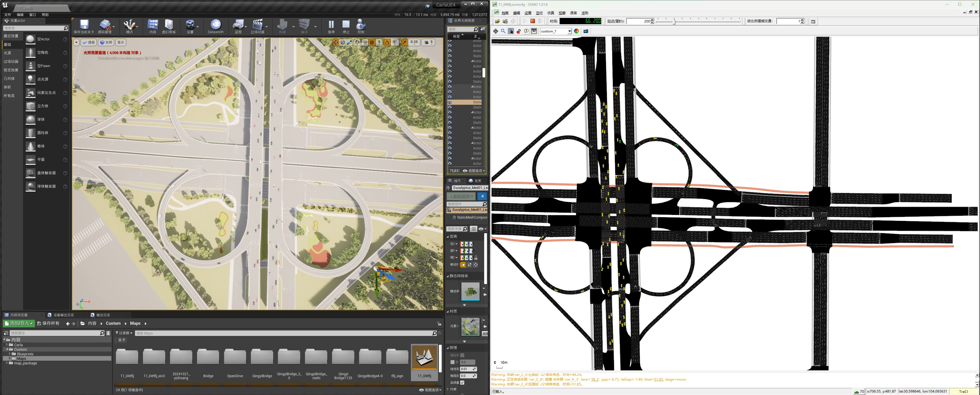980x395 pixels.
Task: Select the 11_04tflj level thumbnail
Action: [424, 357]
